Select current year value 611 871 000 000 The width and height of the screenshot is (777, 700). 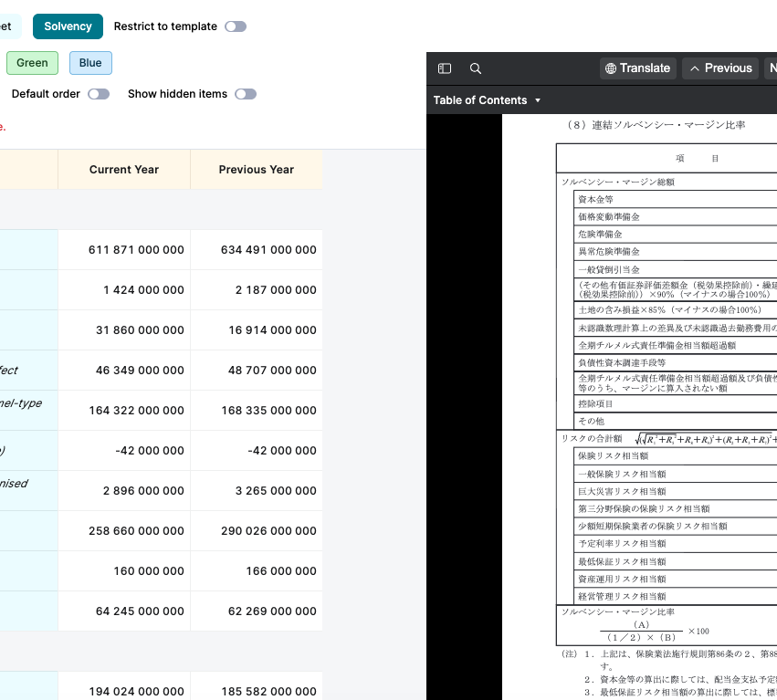136,250
